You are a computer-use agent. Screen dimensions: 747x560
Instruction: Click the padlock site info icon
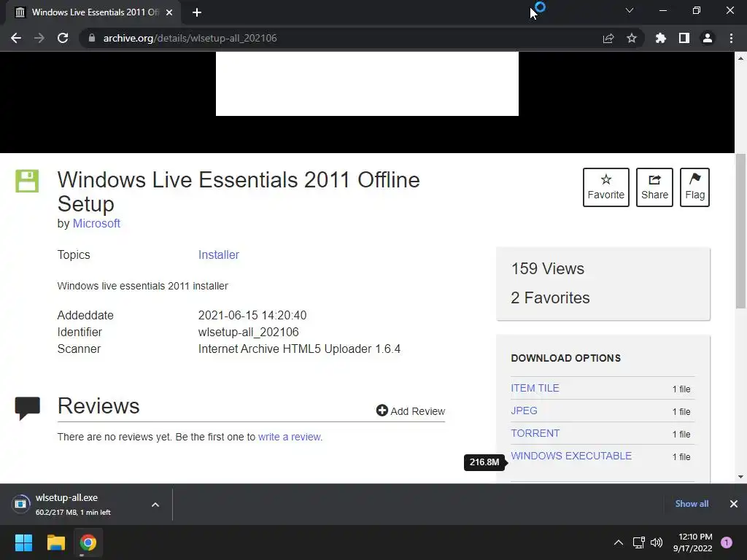(92, 38)
